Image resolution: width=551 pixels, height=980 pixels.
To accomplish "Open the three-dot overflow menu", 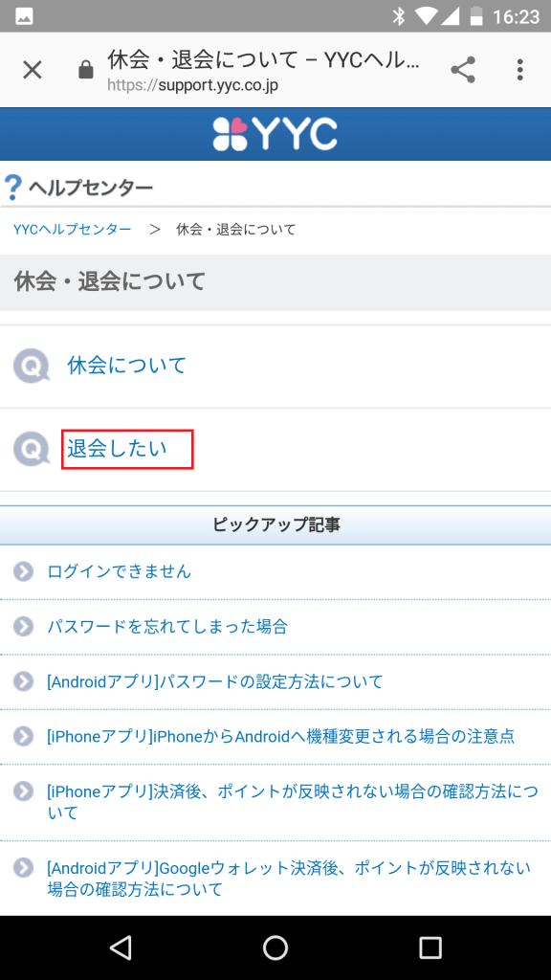I will [x=519, y=70].
